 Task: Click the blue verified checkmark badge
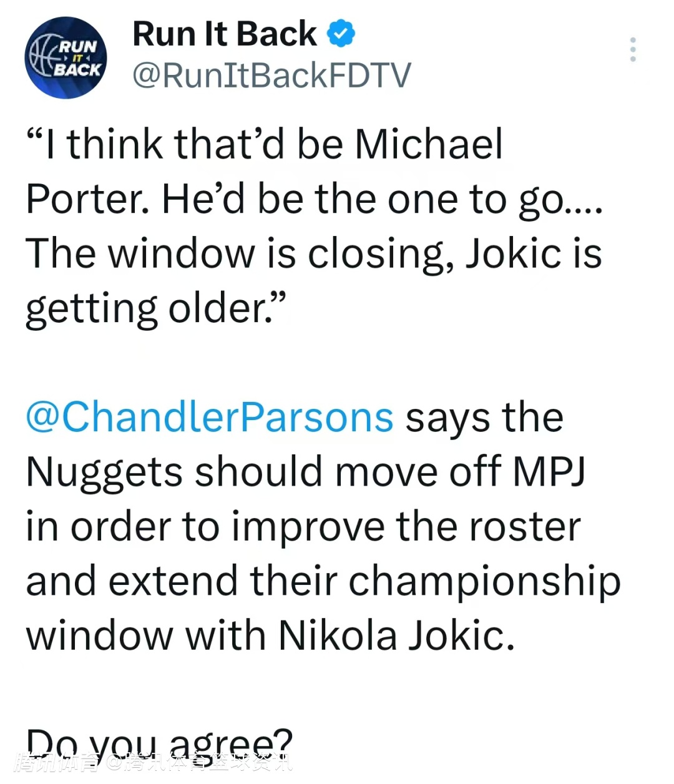(341, 34)
